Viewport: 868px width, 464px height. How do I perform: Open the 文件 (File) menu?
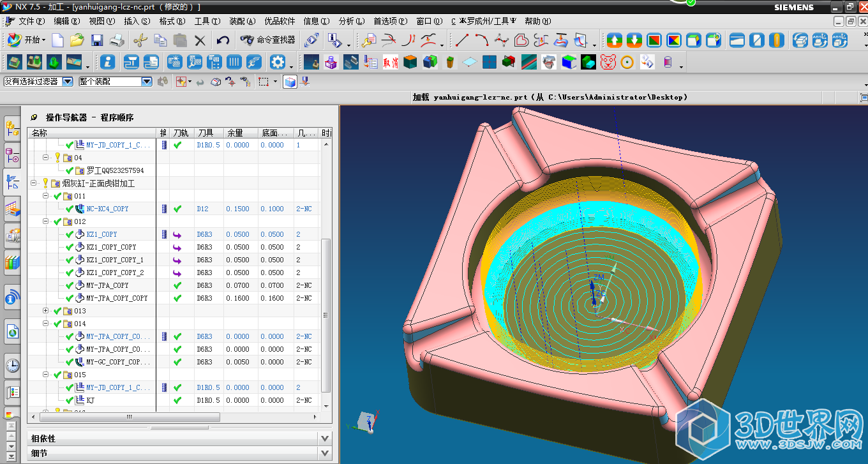(x=31, y=21)
